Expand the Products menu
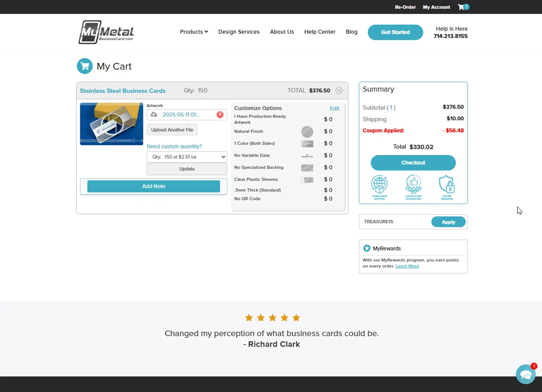 (194, 32)
